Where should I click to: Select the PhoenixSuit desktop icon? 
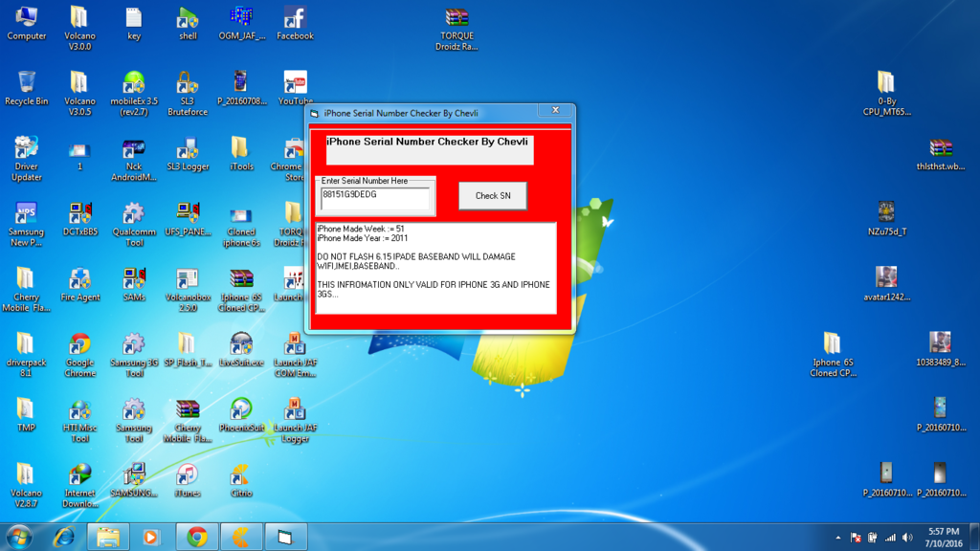[241, 411]
